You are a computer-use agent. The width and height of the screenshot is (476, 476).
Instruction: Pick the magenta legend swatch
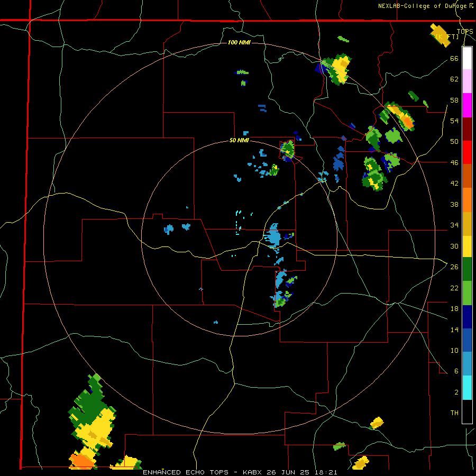(x=467, y=105)
